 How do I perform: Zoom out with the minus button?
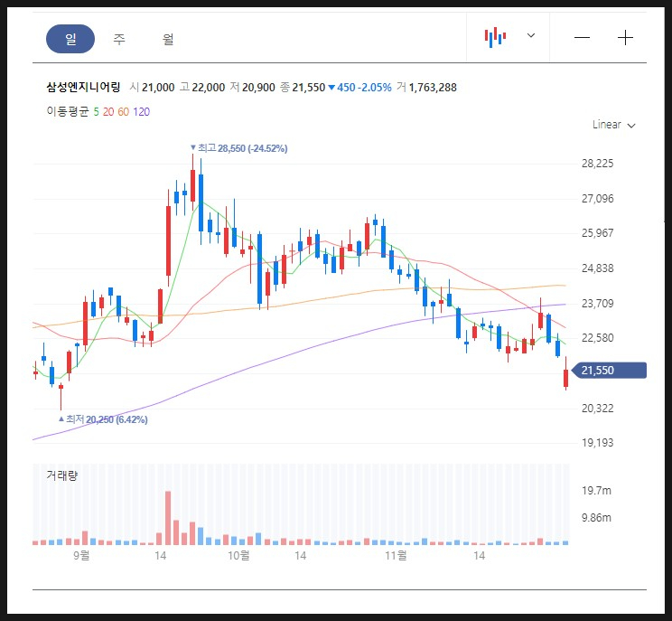click(582, 38)
